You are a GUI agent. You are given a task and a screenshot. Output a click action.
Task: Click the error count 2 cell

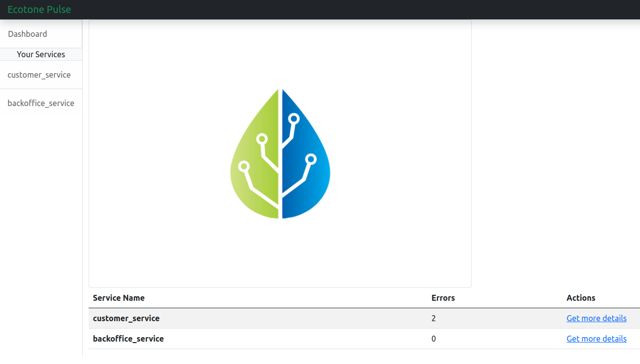434,318
